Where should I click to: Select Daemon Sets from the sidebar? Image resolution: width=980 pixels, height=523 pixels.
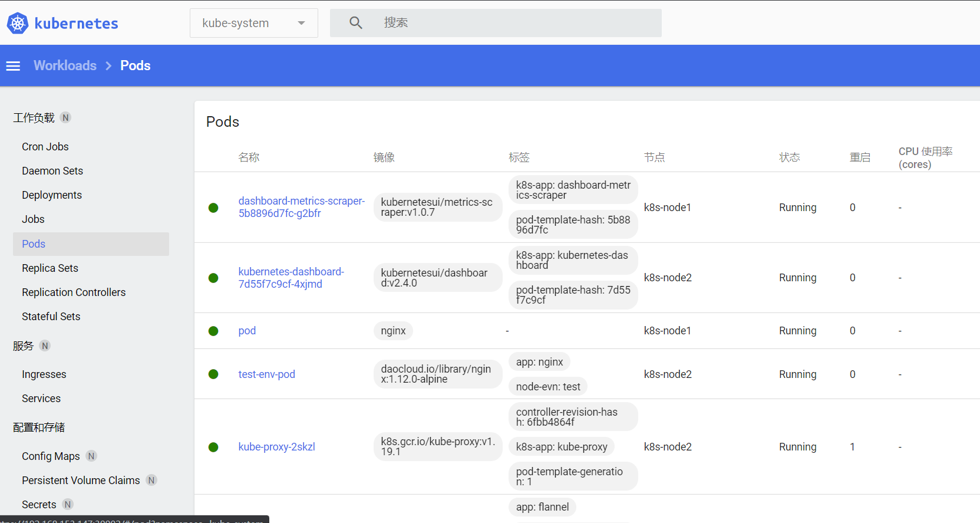point(52,171)
